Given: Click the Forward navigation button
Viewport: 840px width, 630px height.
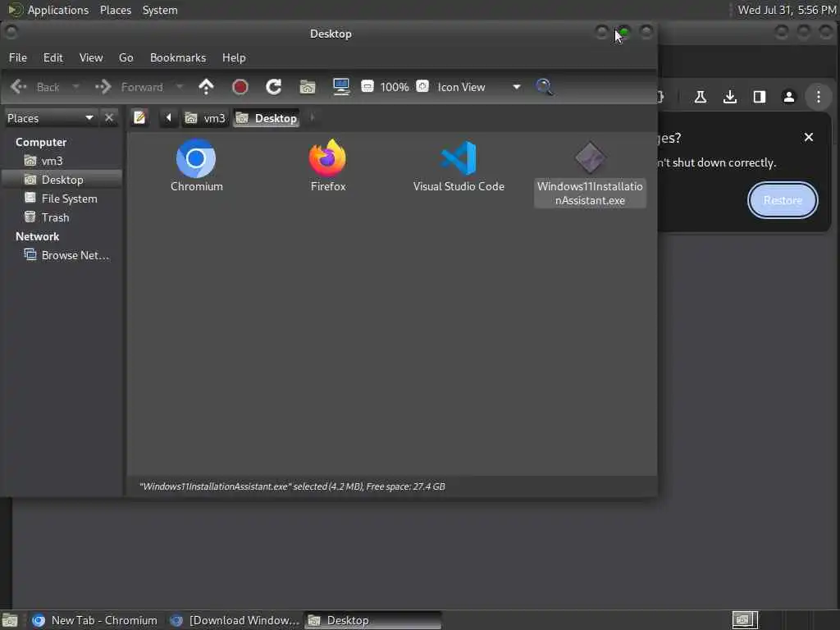Looking at the screenshot, I should 130,87.
